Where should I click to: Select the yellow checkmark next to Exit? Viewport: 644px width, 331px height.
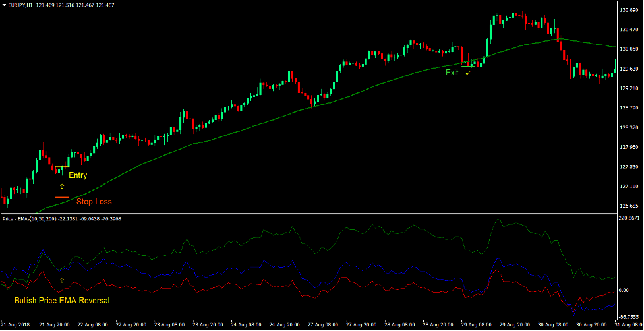pyautogui.click(x=467, y=73)
